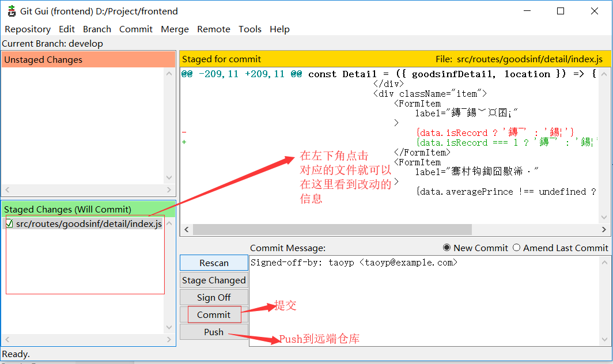The height and width of the screenshot is (364, 613).
Task: Select Amend Last Commit option
Action: coord(516,248)
